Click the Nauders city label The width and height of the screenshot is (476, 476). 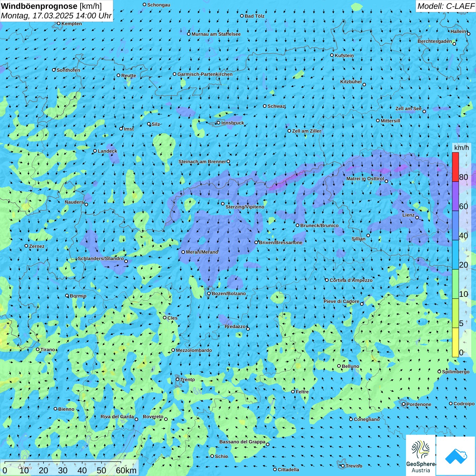point(74,202)
